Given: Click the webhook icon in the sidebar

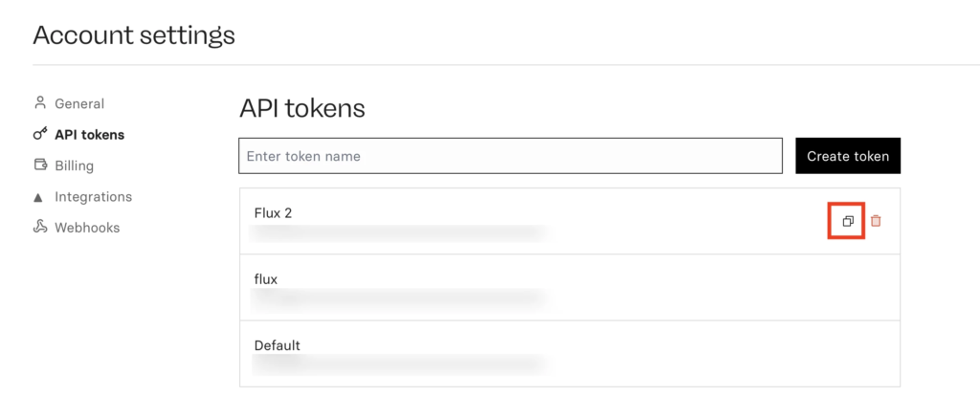Looking at the screenshot, I should pyautogui.click(x=40, y=228).
